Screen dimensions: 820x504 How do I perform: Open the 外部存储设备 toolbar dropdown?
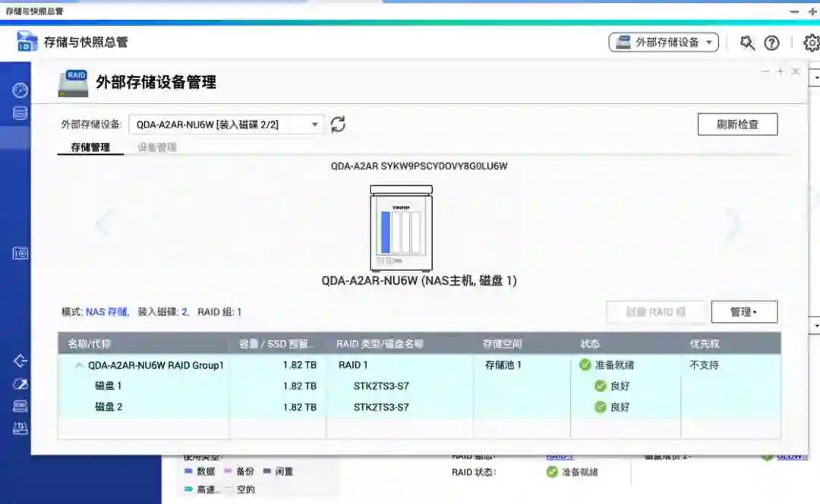(x=664, y=43)
